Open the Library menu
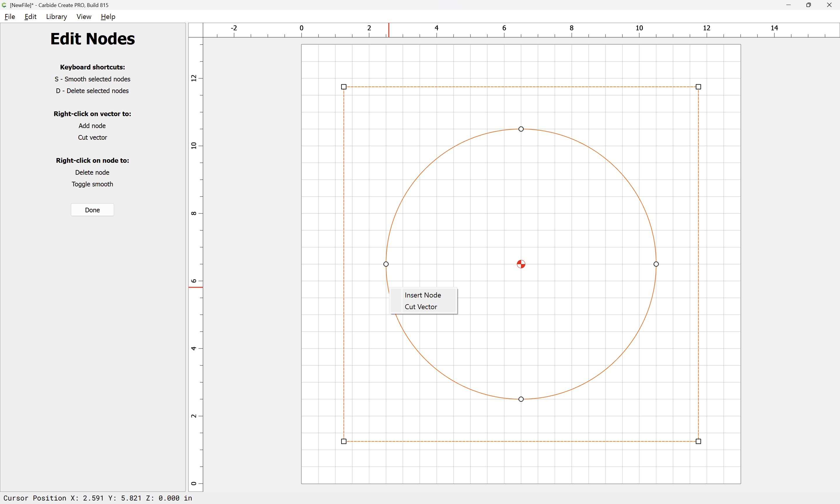 [x=56, y=17]
